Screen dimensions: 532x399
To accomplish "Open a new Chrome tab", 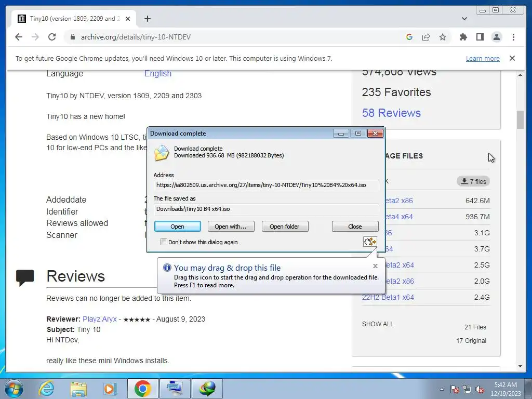I will click(147, 19).
